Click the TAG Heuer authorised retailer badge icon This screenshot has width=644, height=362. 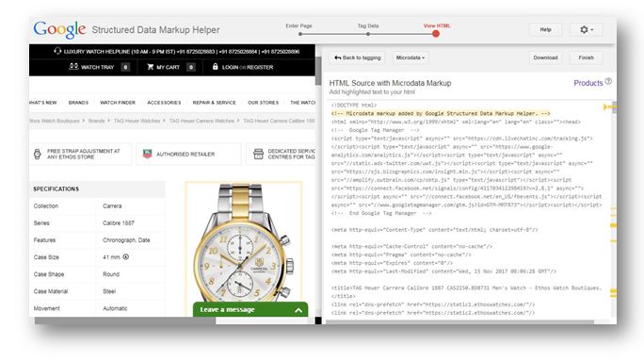[148, 154]
